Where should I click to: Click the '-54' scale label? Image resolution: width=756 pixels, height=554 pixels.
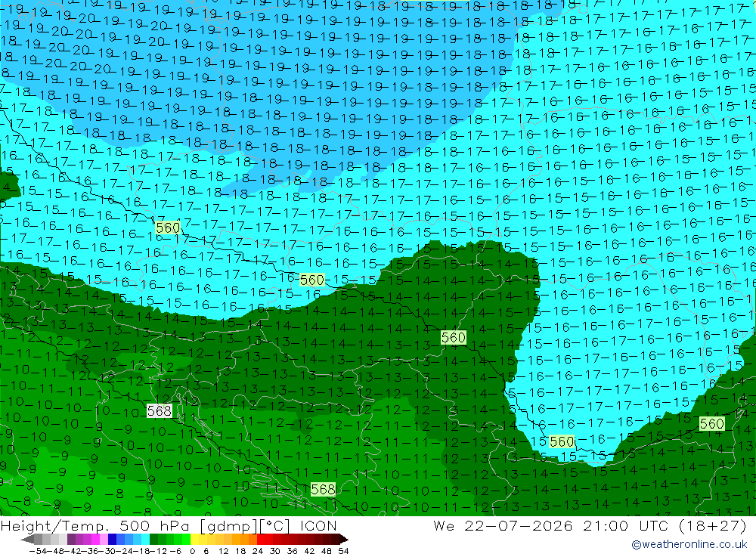point(38,551)
